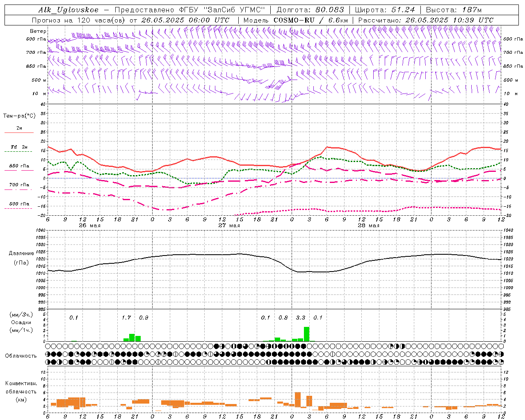The width and height of the screenshot is (525, 420).
Task: Click the precipitation total 0.9
Action: [x=144, y=317]
